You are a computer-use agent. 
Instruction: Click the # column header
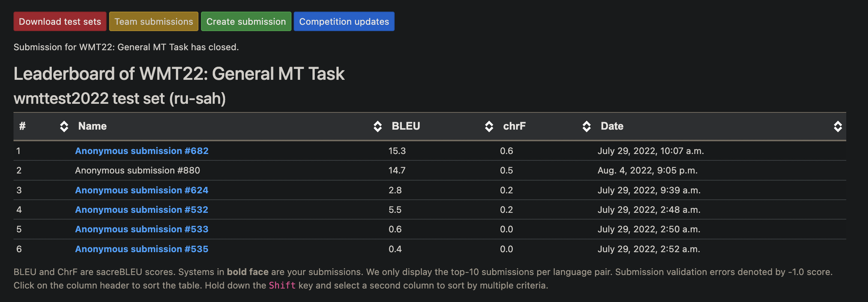[x=23, y=126]
